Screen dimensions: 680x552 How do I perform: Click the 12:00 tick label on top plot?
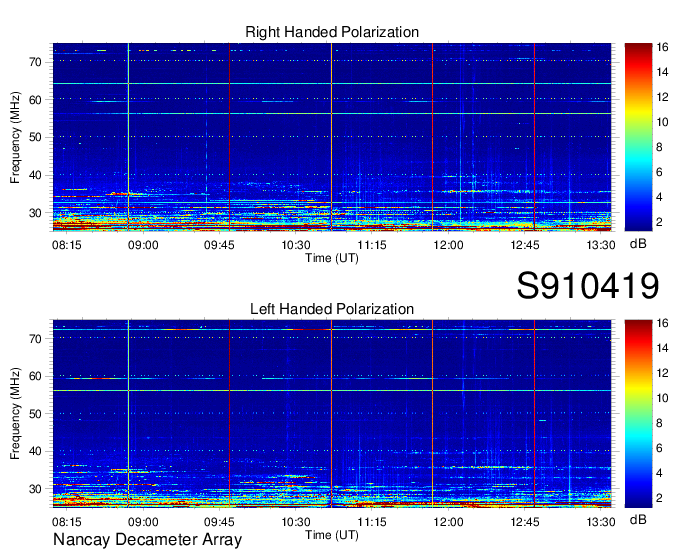point(448,245)
